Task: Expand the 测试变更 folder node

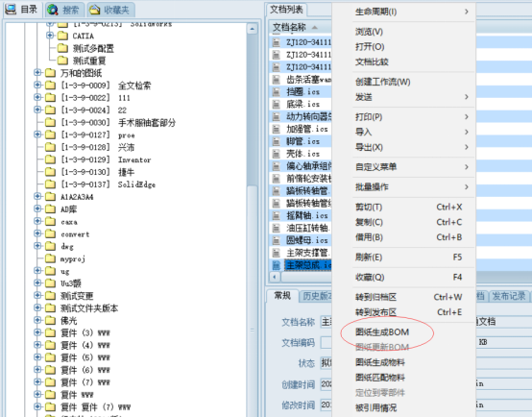Action: 37,295
